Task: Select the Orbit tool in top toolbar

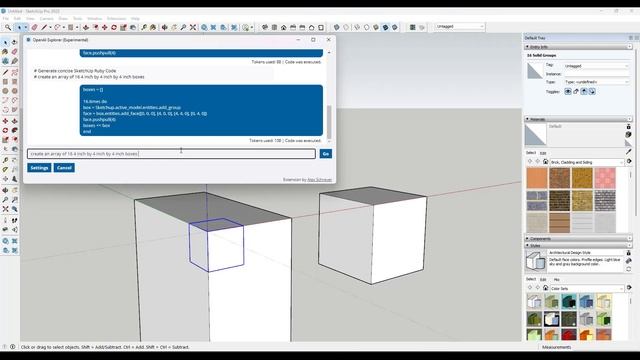Action: tap(164, 27)
